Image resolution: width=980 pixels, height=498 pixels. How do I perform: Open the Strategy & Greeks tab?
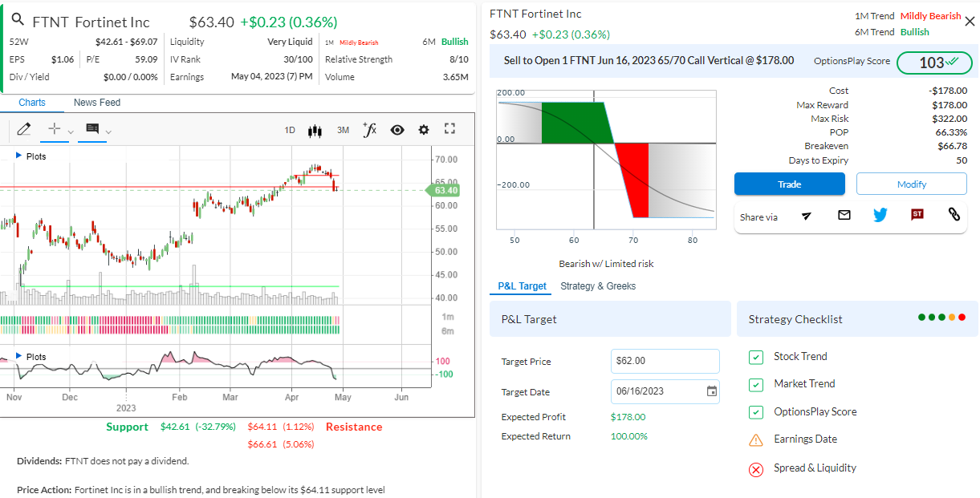[598, 286]
